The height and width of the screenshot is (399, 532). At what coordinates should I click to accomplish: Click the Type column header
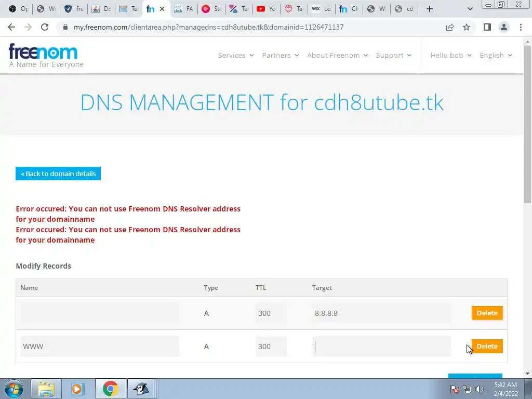pos(211,288)
